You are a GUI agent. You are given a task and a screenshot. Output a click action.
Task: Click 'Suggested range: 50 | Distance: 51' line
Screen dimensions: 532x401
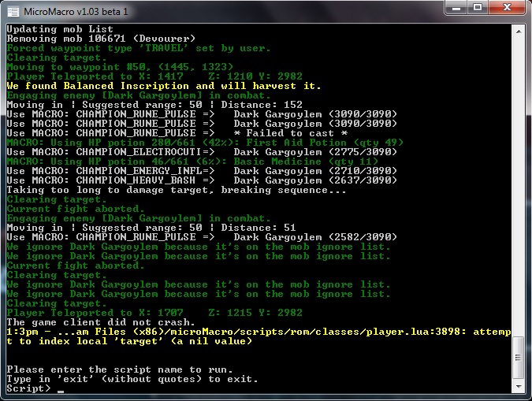(x=151, y=228)
